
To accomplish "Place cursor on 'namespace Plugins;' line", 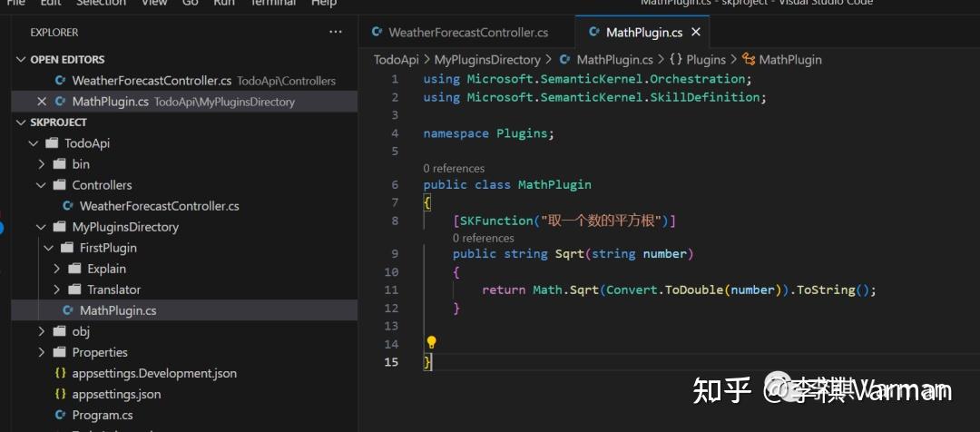I will (x=489, y=133).
